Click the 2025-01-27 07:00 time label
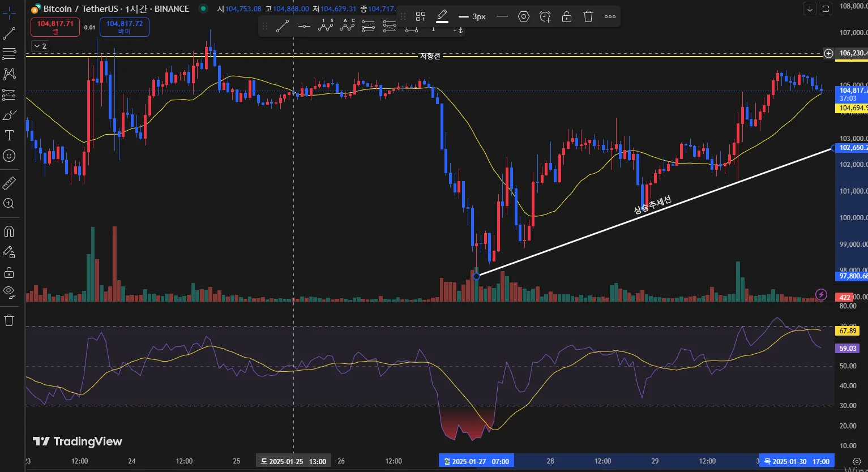The height and width of the screenshot is (472, 868). click(476, 461)
